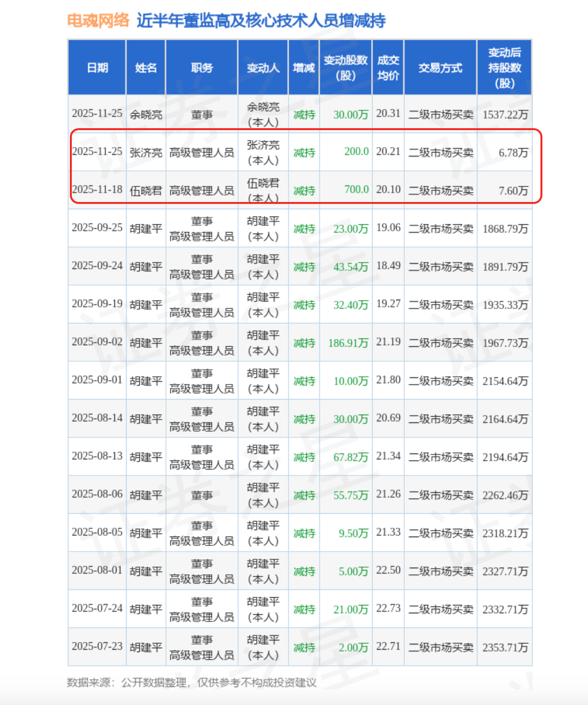Click the 2025-09-02 date cell

tap(97, 341)
